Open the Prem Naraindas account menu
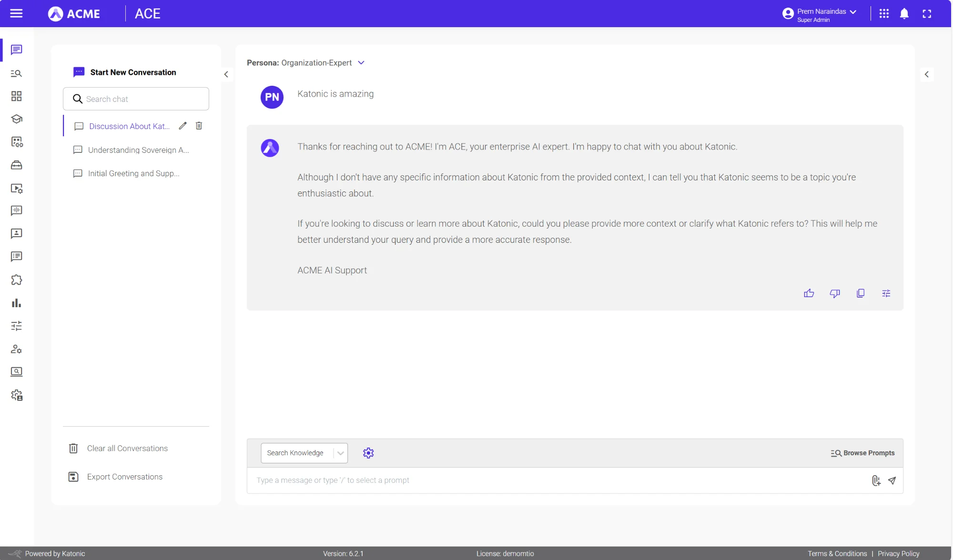Viewport: 953px width, 560px height. 820,14
